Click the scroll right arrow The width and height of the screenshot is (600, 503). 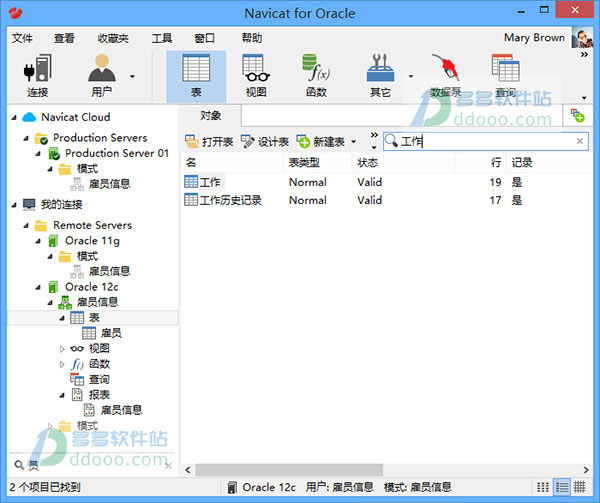coord(586,470)
